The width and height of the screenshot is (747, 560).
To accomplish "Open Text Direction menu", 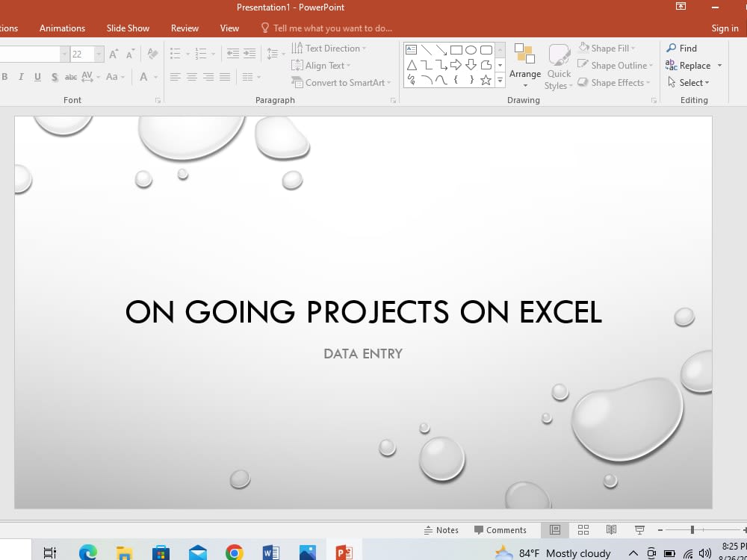I will click(x=329, y=48).
